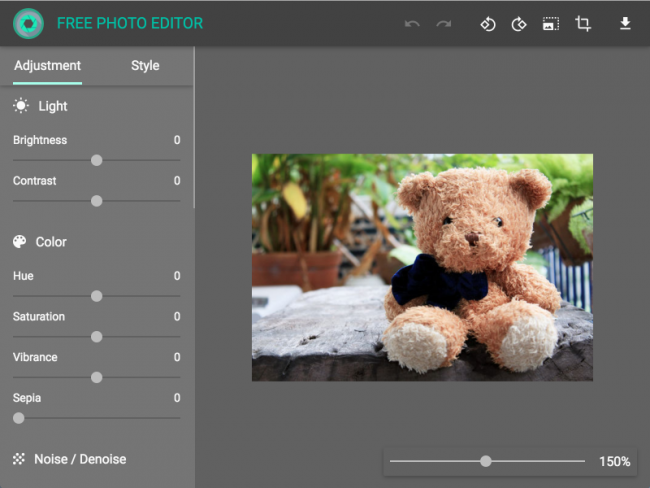The width and height of the screenshot is (650, 488).
Task: Click the Brightness value 0
Action: click(177, 140)
